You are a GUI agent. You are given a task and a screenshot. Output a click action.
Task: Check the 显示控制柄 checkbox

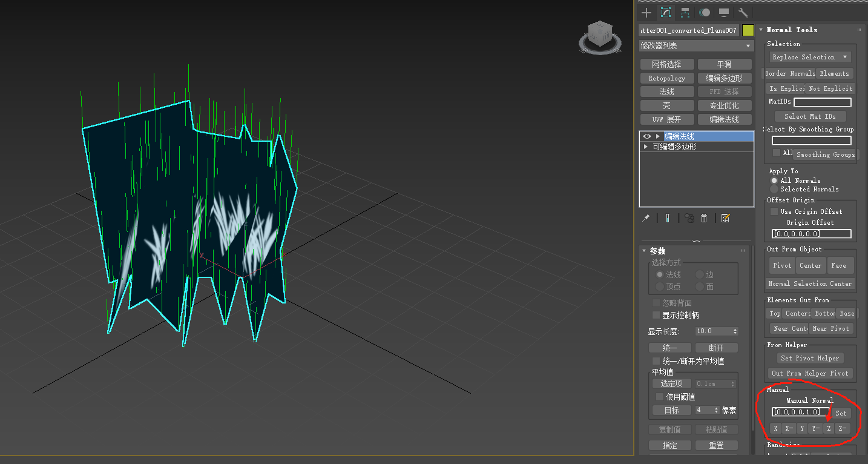(656, 315)
